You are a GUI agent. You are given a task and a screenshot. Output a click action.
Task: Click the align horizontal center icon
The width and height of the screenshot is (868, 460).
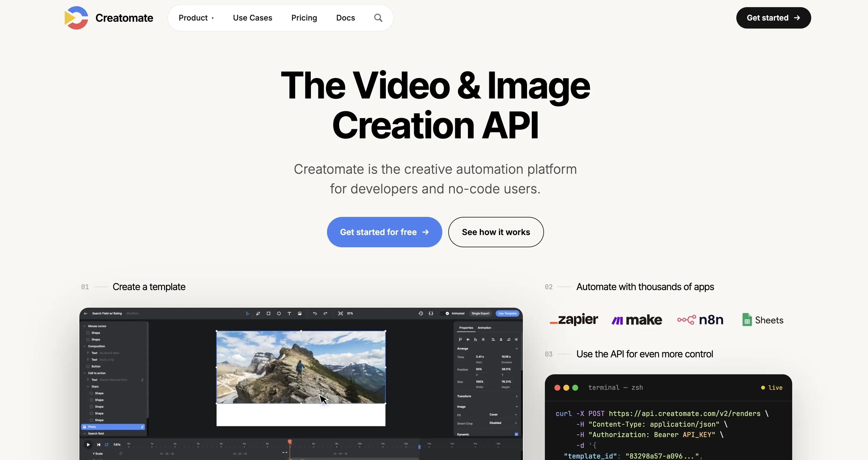pos(501,339)
